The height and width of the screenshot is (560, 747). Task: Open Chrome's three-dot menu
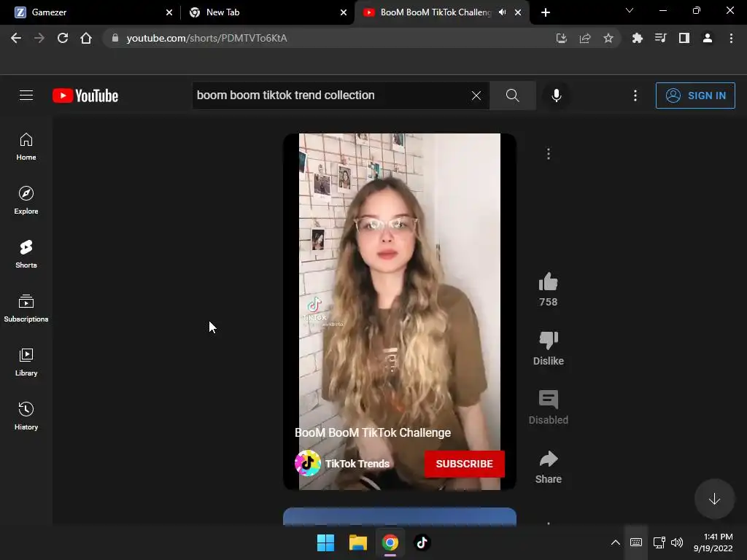click(x=731, y=38)
